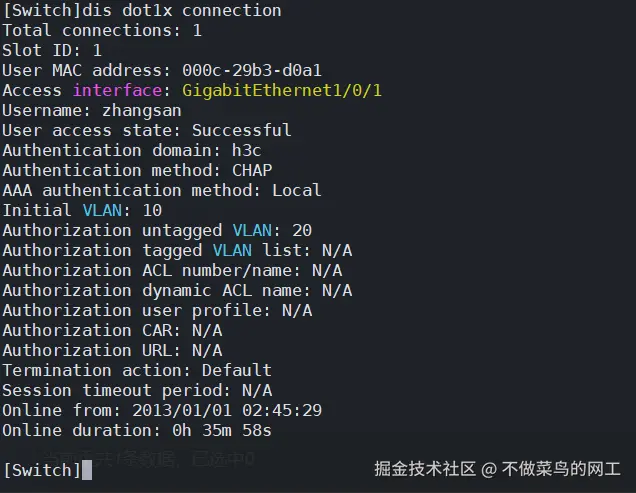The height and width of the screenshot is (493, 636).
Task: Click the 'Local' AAA authentication value
Action: (x=297, y=190)
